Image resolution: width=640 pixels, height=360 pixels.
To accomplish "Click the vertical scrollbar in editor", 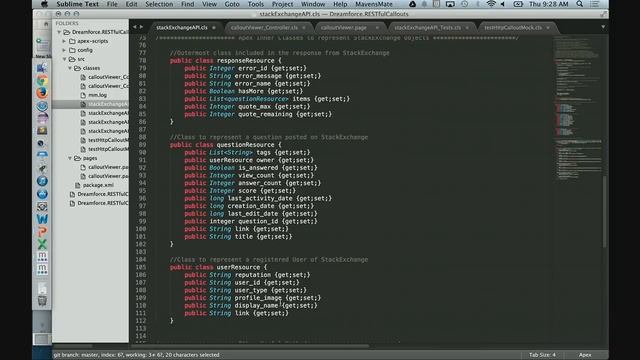I will 605,211.
